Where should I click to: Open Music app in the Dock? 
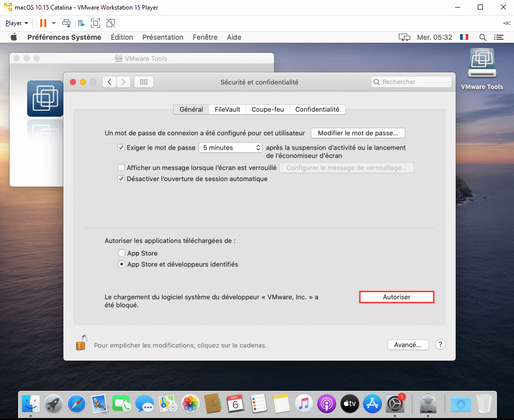(304, 403)
